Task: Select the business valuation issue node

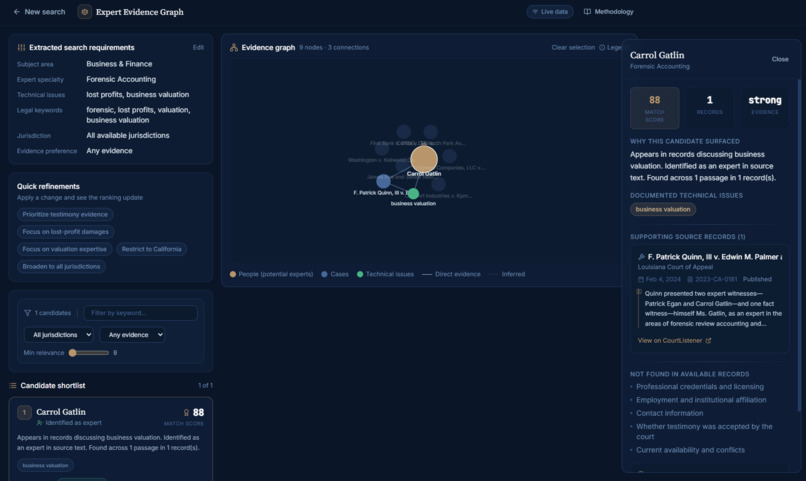Action: click(413, 194)
